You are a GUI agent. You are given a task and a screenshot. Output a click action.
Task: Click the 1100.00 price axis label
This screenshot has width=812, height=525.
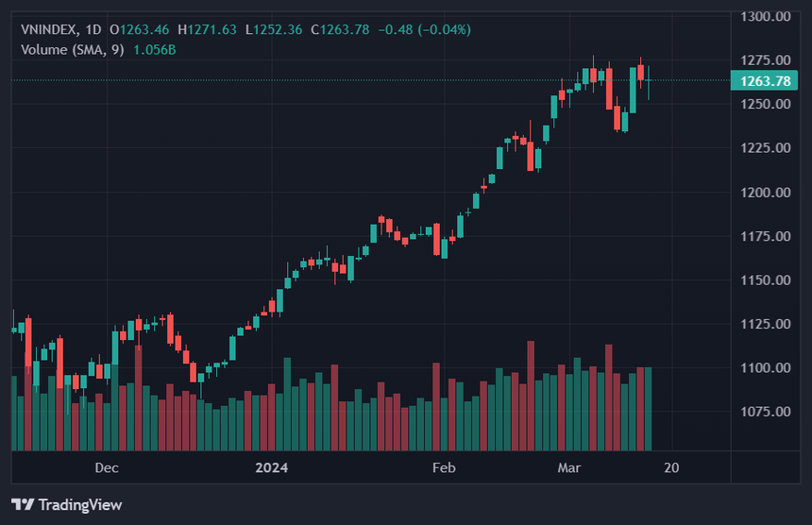pyautogui.click(x=766, y=368)
